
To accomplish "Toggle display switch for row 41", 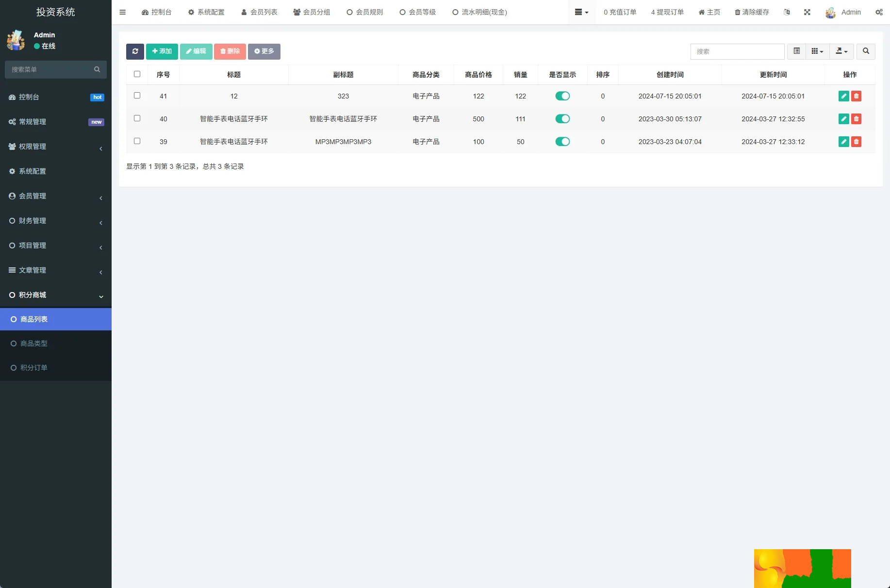I will pos(562,96).
